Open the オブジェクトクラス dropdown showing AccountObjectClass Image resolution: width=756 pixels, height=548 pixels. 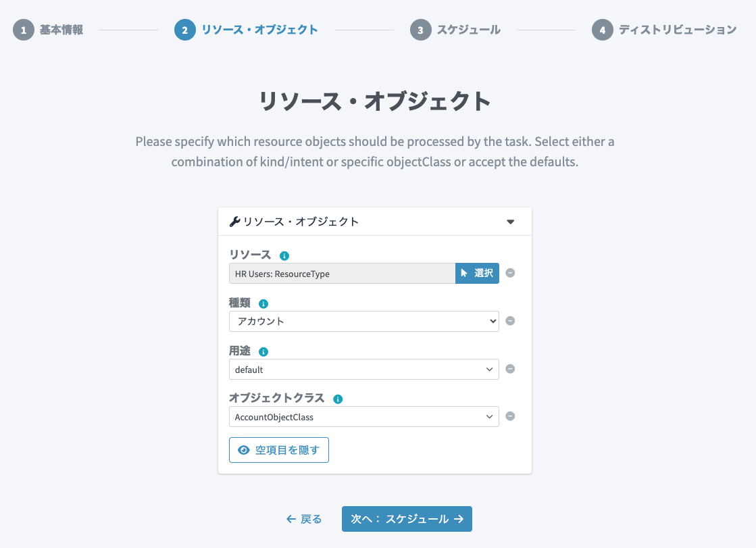[x=364, y=417]
